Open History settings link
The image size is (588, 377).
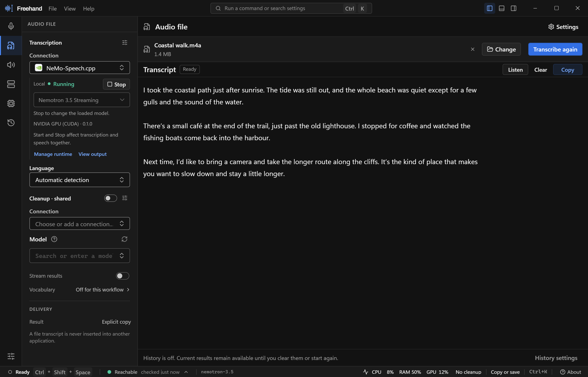coord(556,358)
